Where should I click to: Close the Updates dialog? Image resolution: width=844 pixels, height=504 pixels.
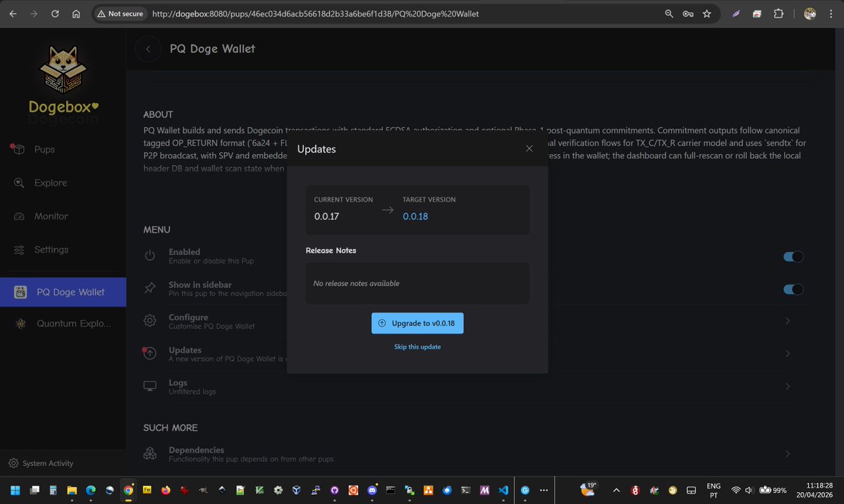click(x=530, y=148)
